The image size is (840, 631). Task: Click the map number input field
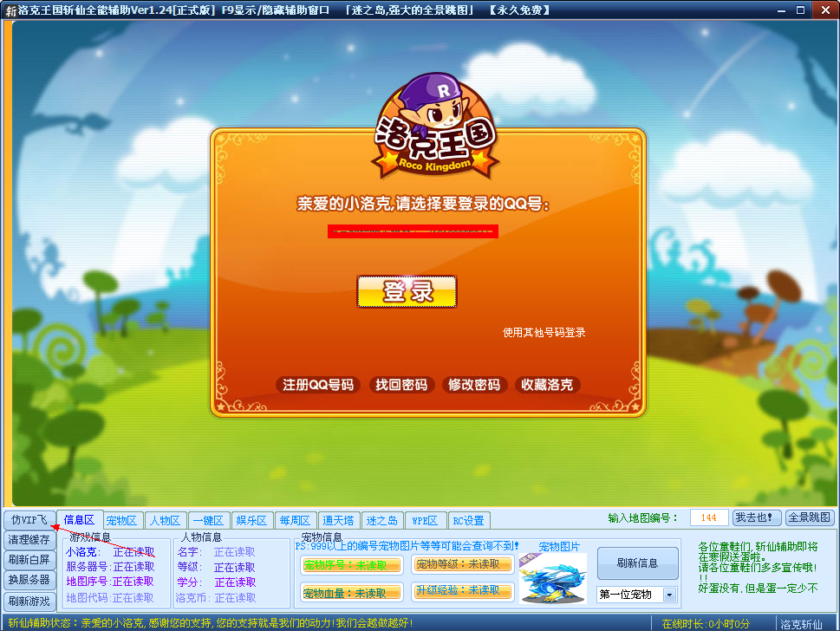tap(709, 518)
